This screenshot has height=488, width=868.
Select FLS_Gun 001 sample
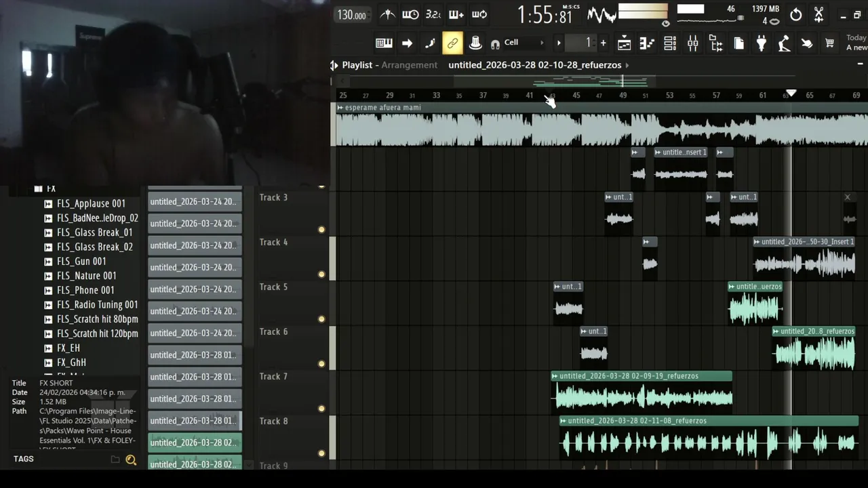[81, 262]
